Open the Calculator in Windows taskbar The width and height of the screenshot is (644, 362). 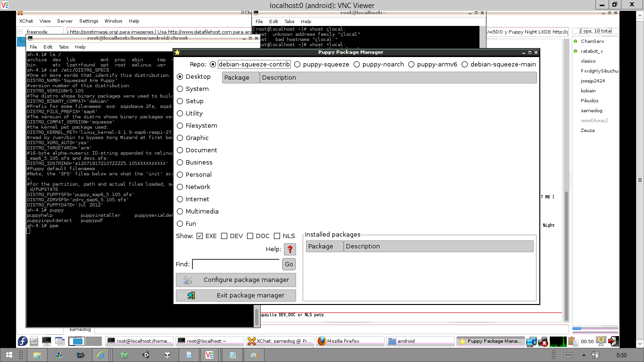click(189, 355)
